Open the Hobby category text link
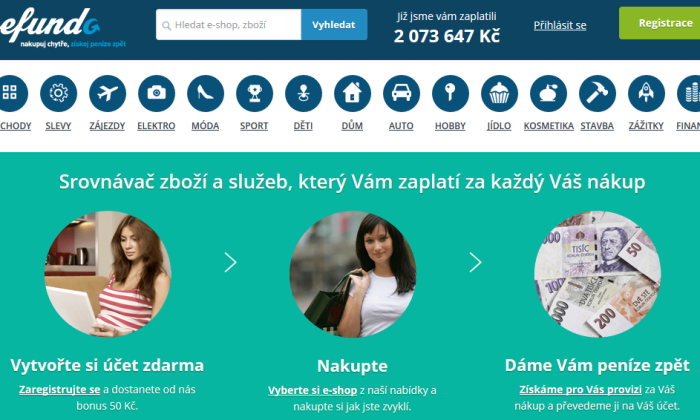This screenshot has height=420, width=700. pos(450,126)
